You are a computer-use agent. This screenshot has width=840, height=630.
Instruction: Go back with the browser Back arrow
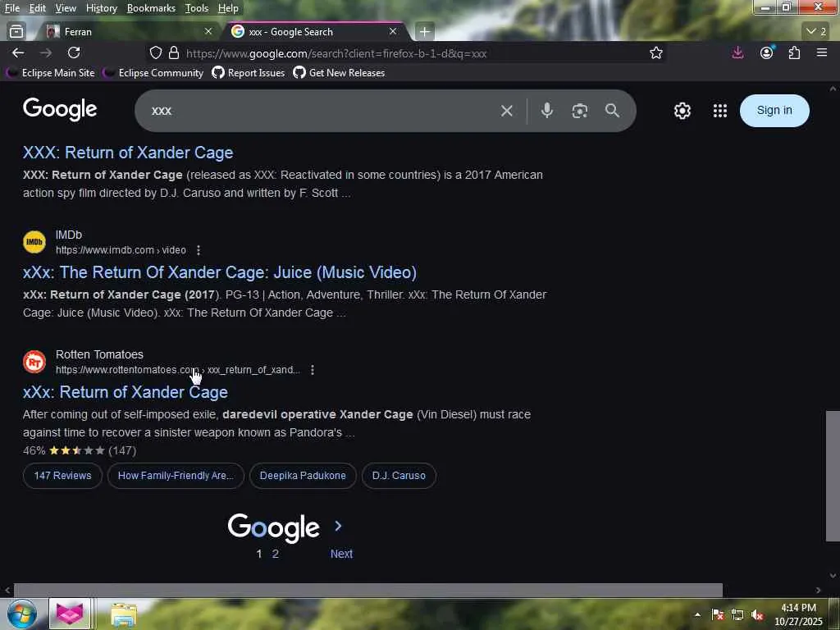[x=18, y=52]
